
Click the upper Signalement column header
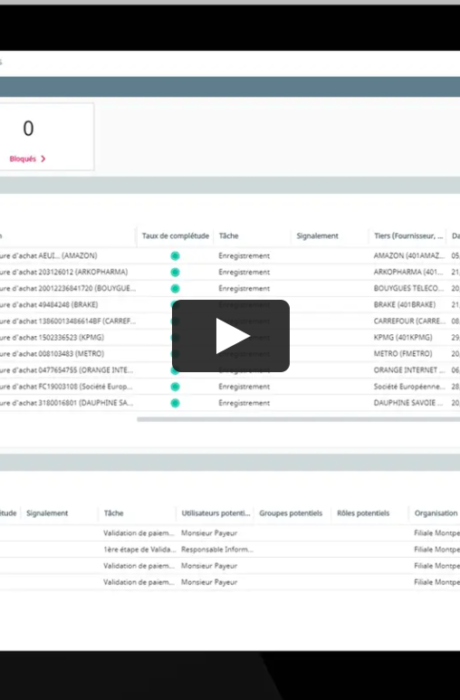318,236
